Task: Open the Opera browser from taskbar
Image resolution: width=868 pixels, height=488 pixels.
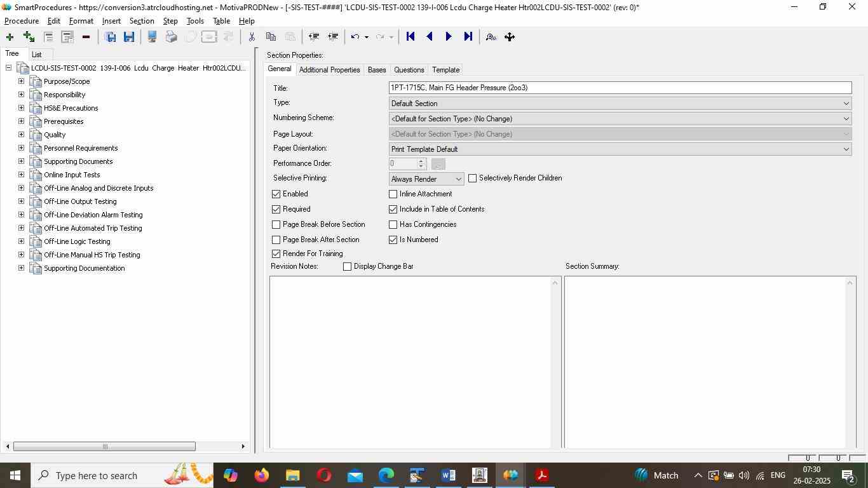Action: pos(324,475)
